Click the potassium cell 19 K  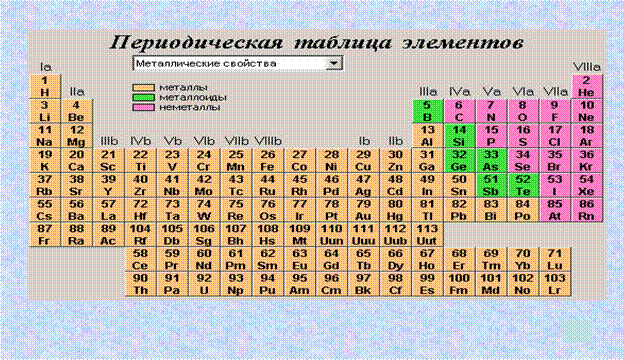45,161
